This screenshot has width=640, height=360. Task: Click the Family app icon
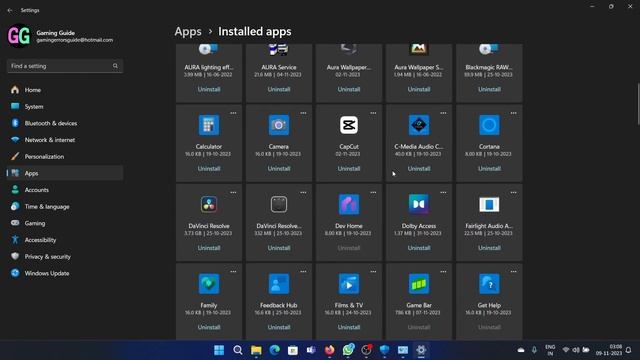(209, 284)
